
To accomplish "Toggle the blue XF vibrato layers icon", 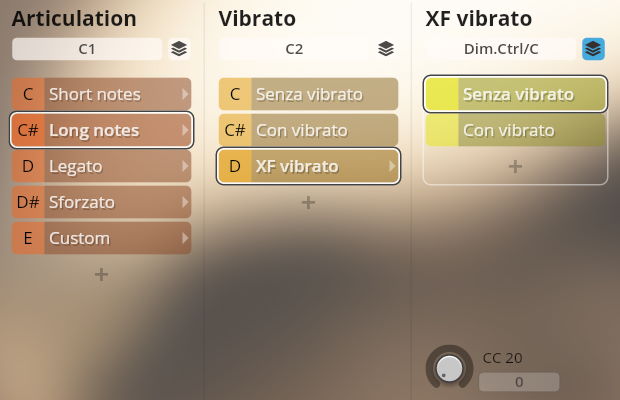I will click(593, 48).
